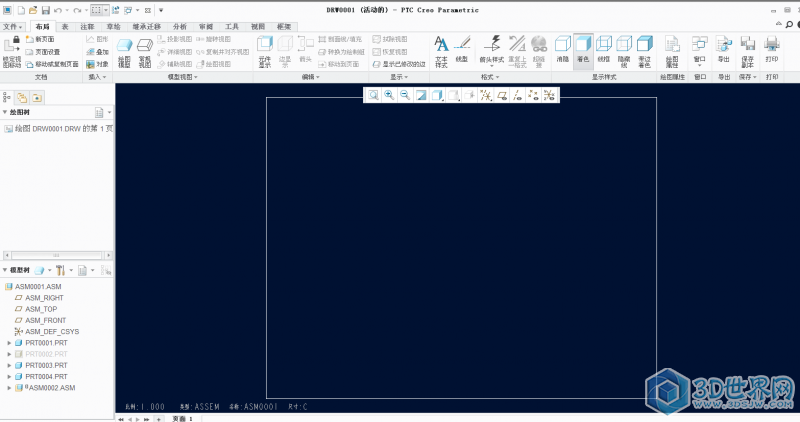
Task: Switch to the 表 (Table) tab
Action: (x=65, y=27)
